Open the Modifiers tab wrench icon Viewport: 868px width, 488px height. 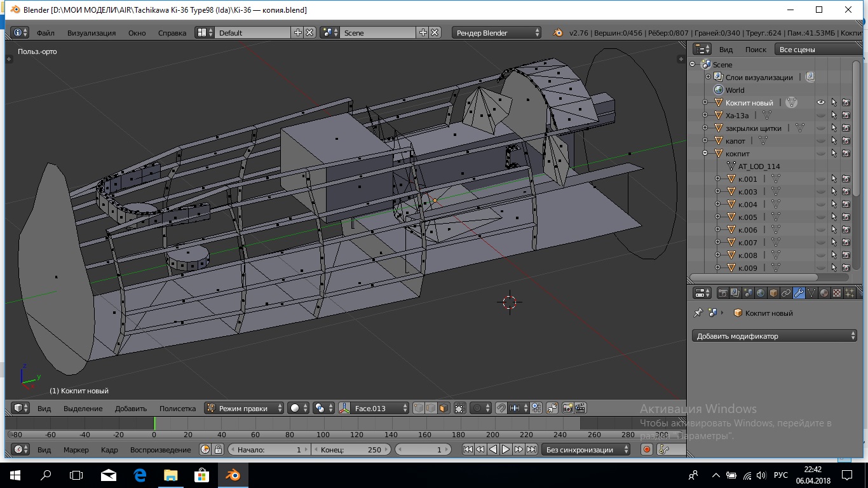pyautogui.click(x=799, y=293)
